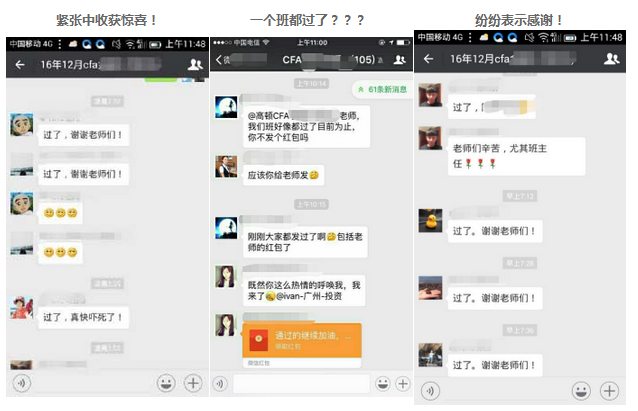Viewport: 638px width, 411px height.
Task: Switch to voice input in right chat
Action: coord(429,390)
